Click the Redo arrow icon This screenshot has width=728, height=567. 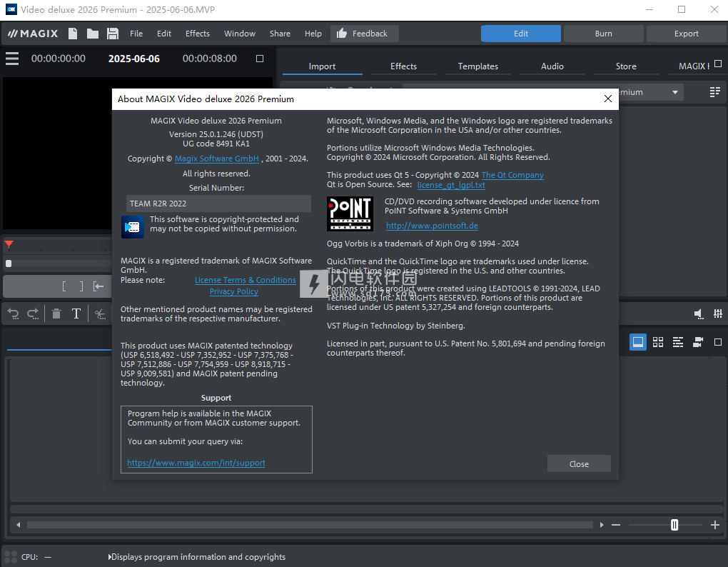pos(33,314)
